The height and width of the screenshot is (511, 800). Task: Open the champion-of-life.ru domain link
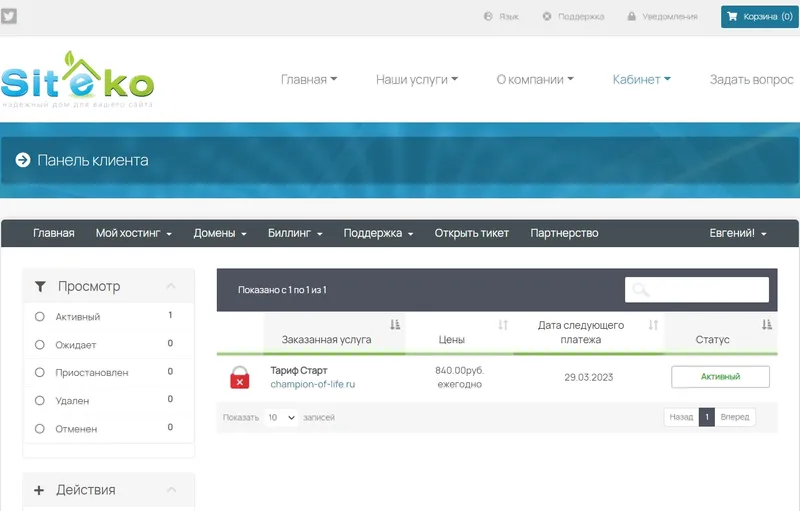(312, 384)
